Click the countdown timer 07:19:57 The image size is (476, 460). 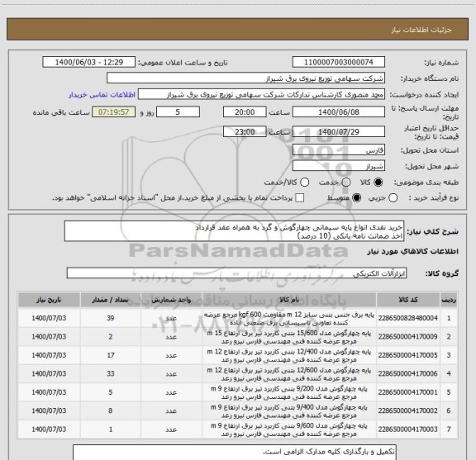pyautogui.click(x=114, y=112)
